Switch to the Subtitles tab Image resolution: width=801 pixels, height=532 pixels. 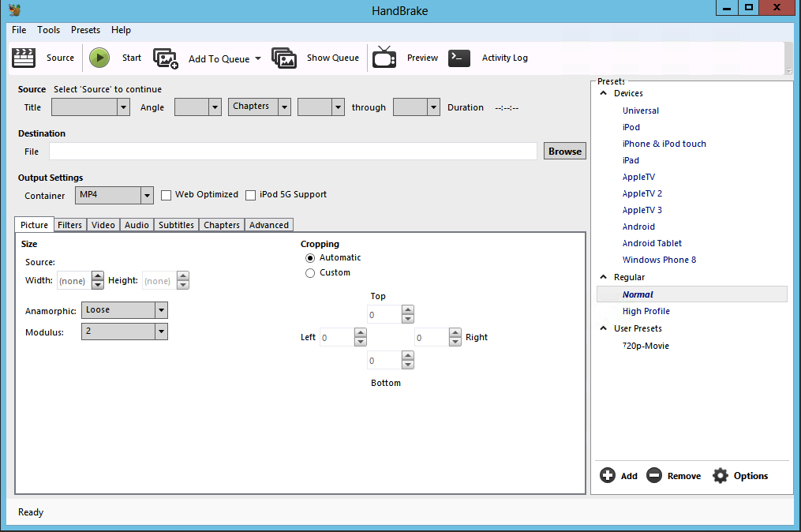176,225
